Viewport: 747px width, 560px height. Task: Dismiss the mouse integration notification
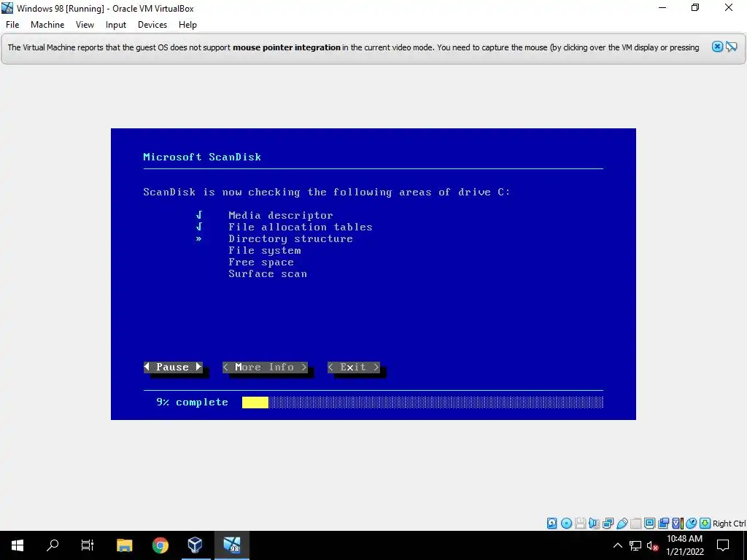coord(717,47)
